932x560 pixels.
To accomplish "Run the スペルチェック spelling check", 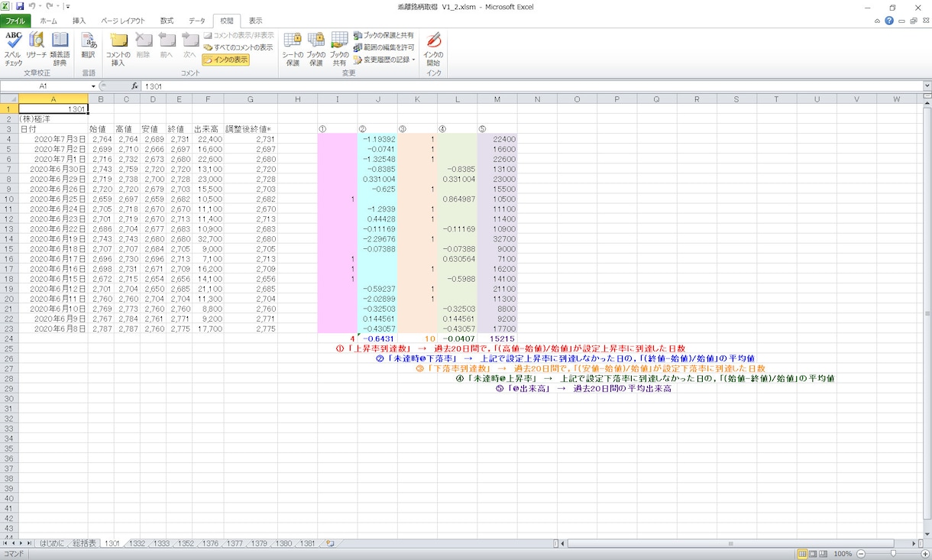I will 14,50.
